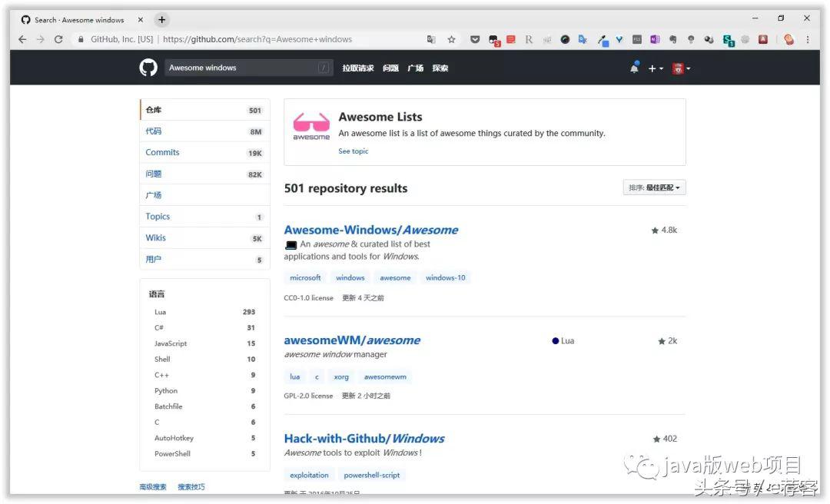The width and height of the screenshot is (830, 504).
Task: Open the Hack-with-Github/Windows repository
Action: pos(364,439)
